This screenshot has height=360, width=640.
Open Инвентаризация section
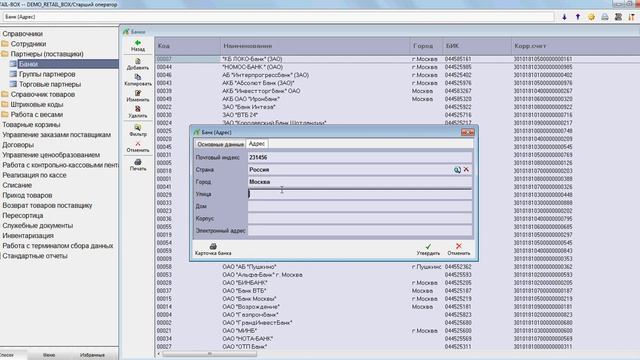(x=28, y=236)
